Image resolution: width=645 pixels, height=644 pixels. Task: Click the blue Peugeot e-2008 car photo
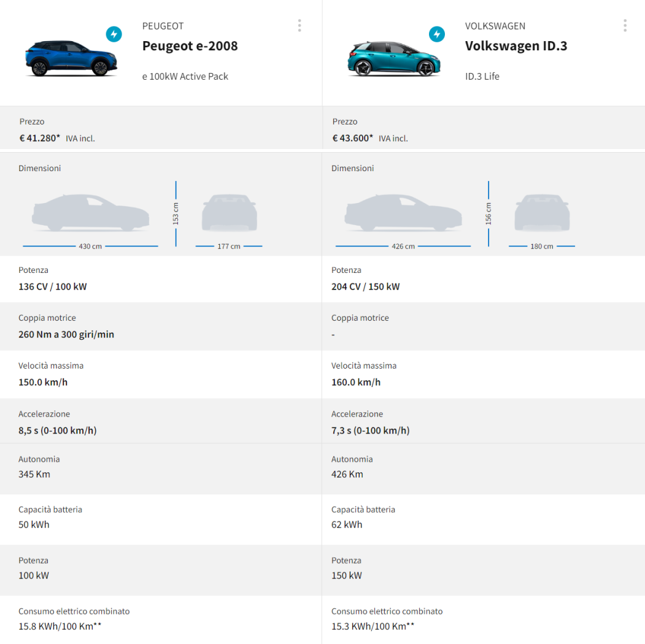click(71, 58)
